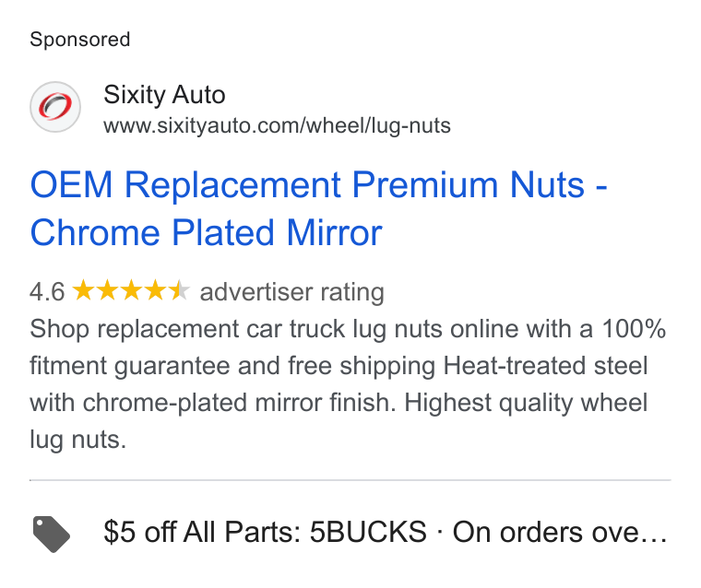701x588 pixels.
Task: Click the Heat-treated steel description text
Action: [545, 366]
